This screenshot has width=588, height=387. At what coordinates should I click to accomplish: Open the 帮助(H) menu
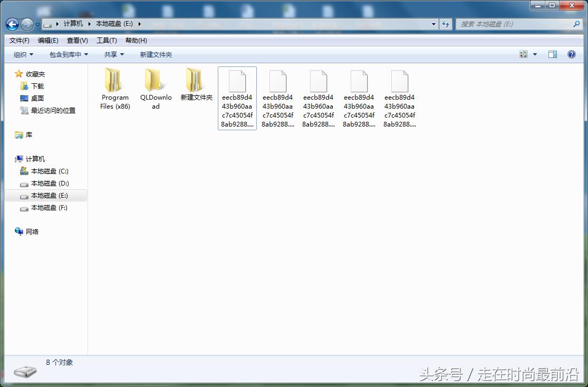pos(136,41)
